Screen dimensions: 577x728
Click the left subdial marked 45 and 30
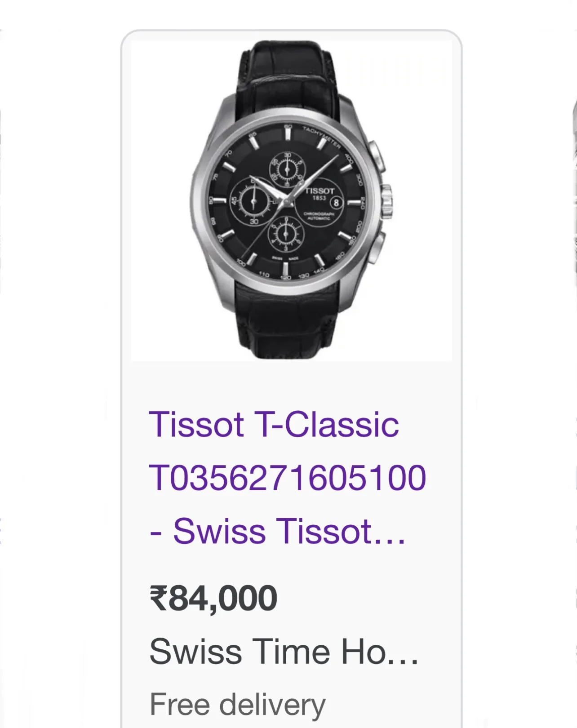coord(253,201)
